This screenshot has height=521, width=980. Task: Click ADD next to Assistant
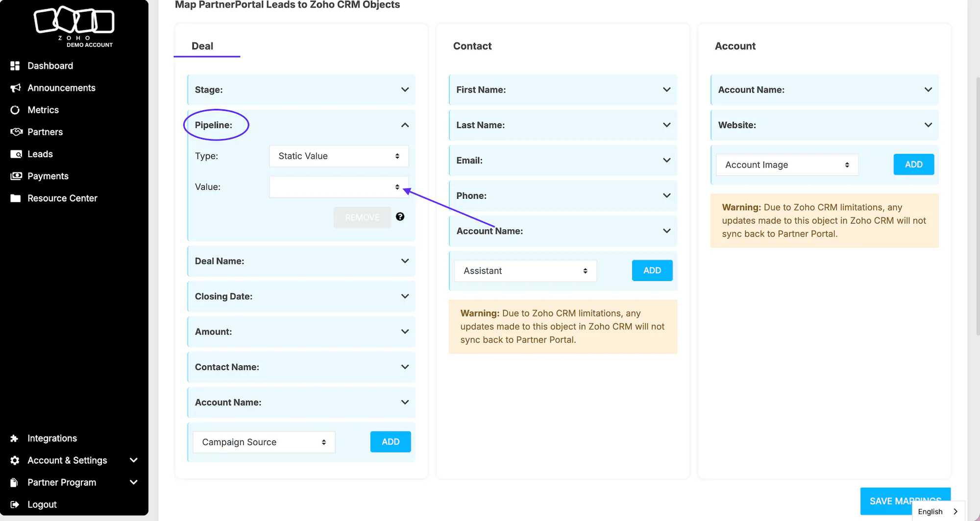tap(652, 270)
